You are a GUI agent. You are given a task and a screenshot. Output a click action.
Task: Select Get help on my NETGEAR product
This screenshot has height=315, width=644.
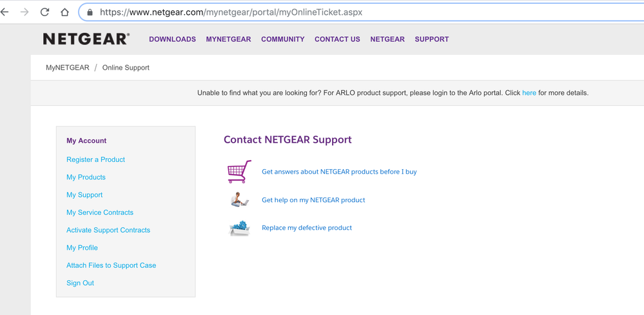[313, 200]
